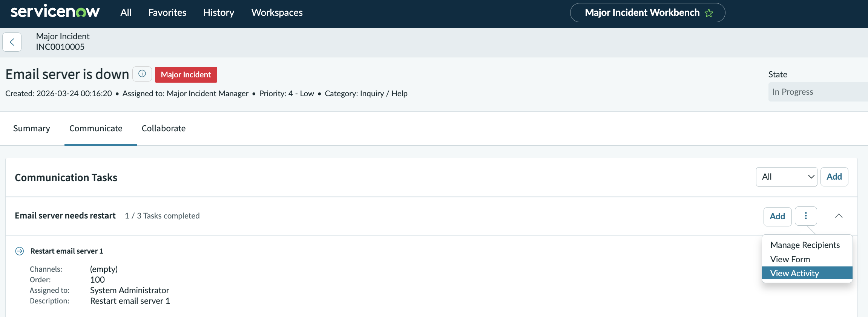Select the Communicate tab
Image resolution: width=868 pixels, height=317 pixels.
click(96, 128)
